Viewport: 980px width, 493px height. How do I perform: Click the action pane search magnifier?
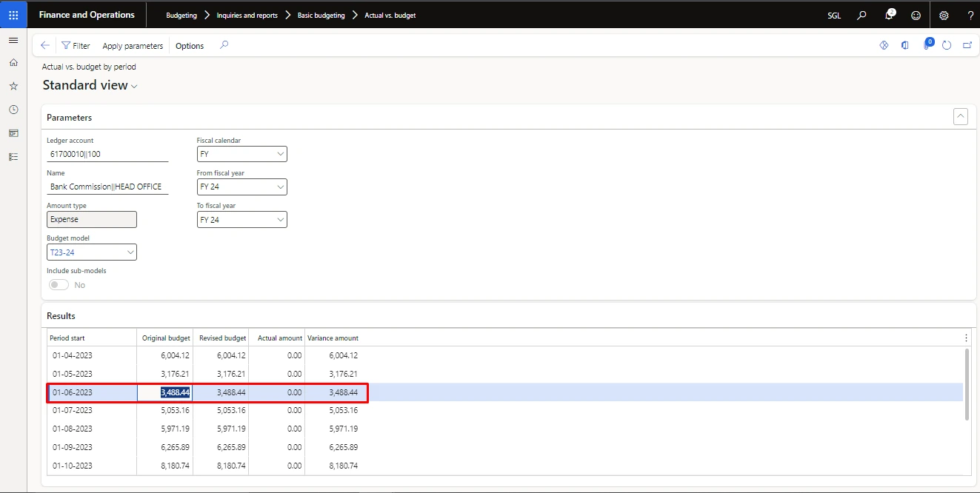[224, 45]
